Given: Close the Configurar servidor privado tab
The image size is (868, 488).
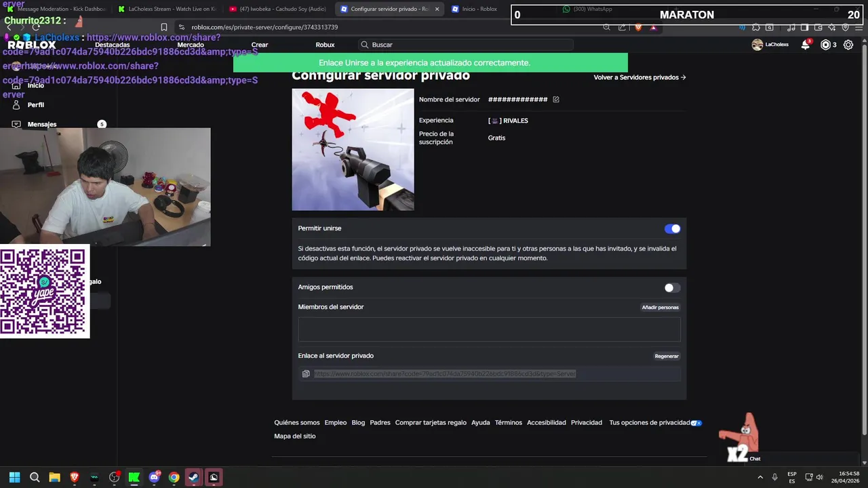Looking at the screenshot, I should pyautogui.click(x=437, y=9).
